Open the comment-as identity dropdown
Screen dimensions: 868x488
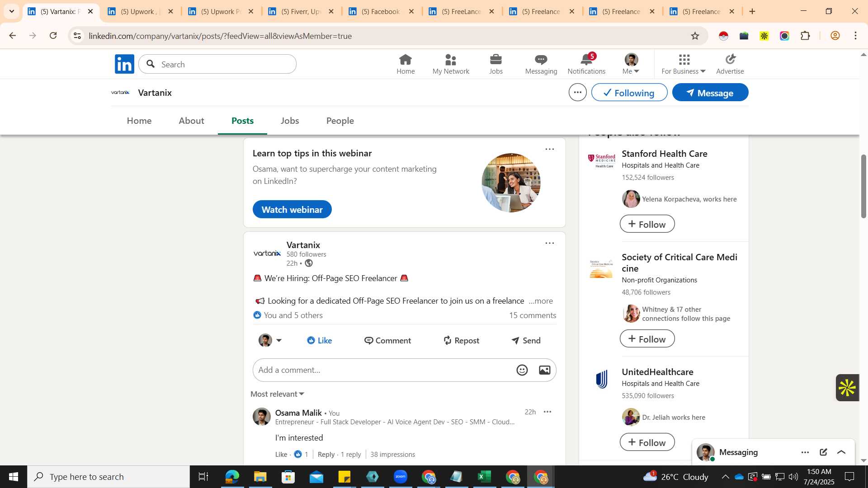click(x=270, y=341)
